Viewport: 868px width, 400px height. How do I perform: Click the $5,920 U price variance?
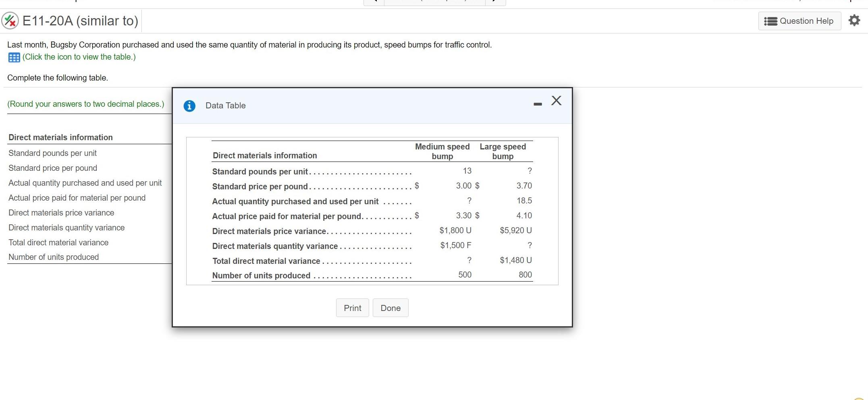[516, 230]
